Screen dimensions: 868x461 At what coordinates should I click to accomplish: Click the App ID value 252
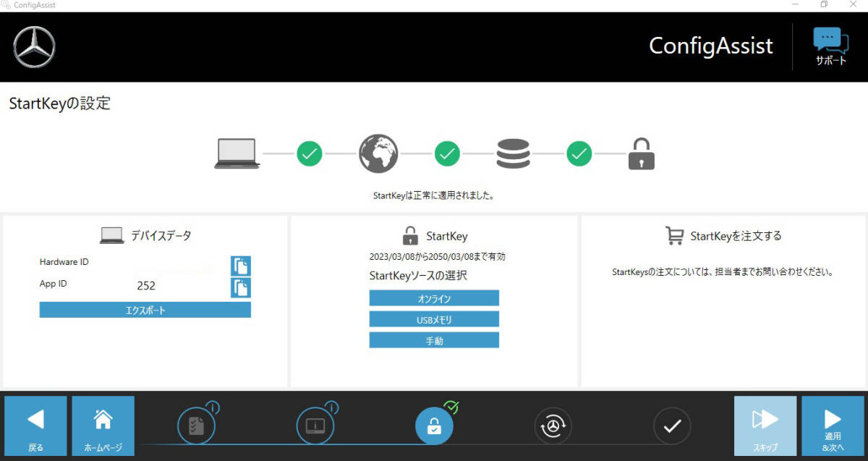point(146,286)
